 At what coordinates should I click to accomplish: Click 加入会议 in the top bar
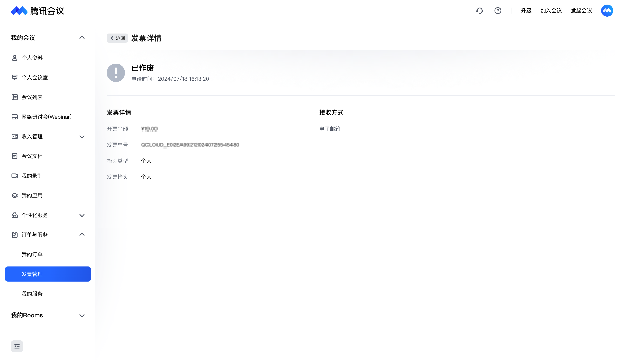point(551,11)
